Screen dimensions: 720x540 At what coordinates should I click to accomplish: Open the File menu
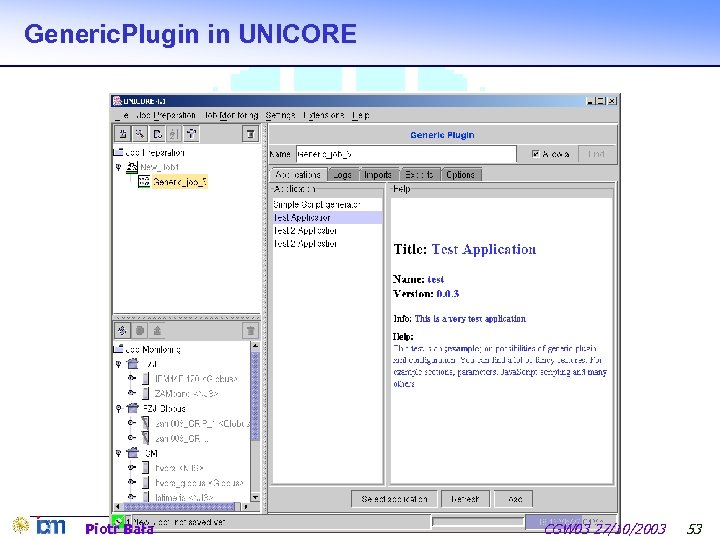(x=122, y=115)
